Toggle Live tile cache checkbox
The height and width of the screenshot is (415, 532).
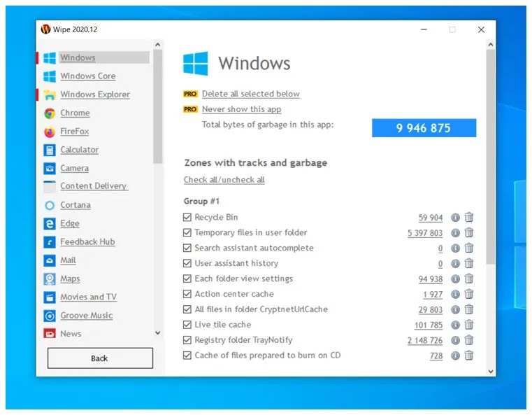pyautogui.click(x=187, y=325)
